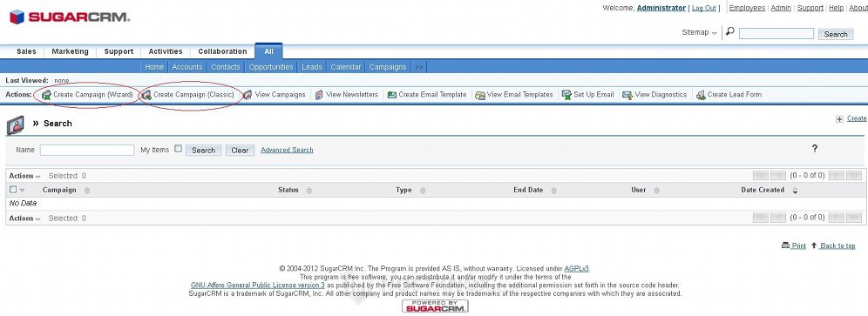The width and height of the screenshot is (868, 316).
Task: Expand the select-all checkbox dropdown arrow
Action: click(22, 191)
